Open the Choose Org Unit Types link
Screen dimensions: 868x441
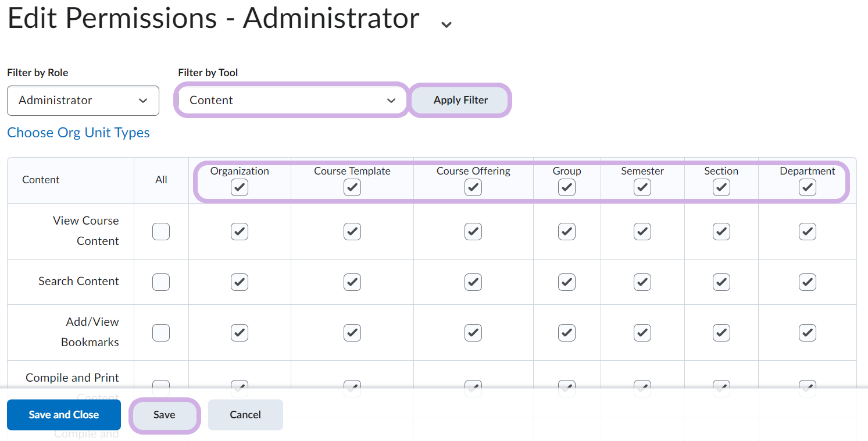coord(78,133)
